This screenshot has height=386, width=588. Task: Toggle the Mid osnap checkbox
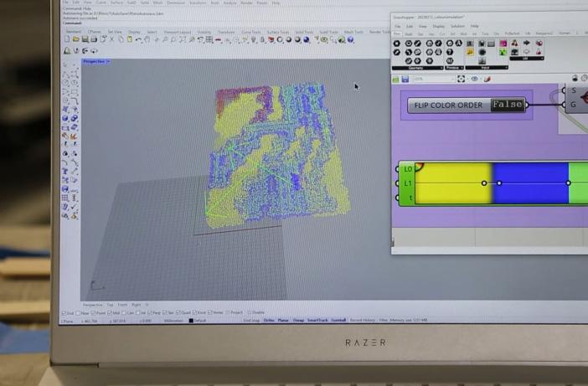click(110, 312)
